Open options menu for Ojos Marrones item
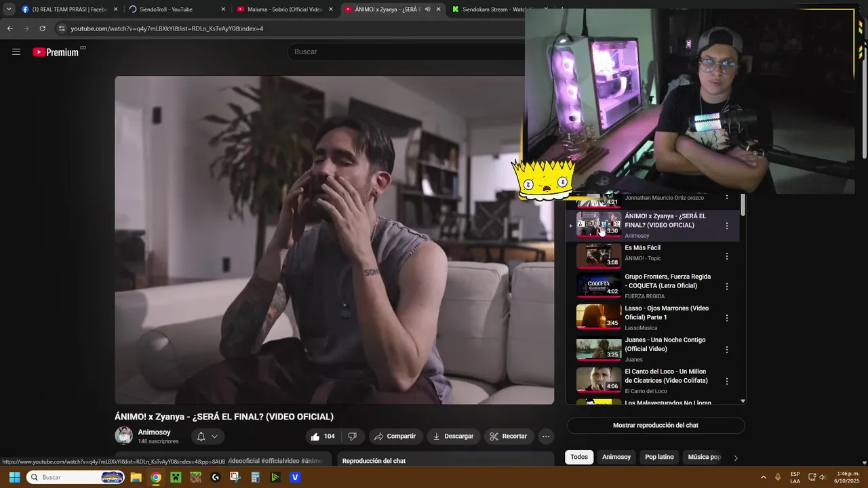This screenshot has width=868, height=488. coord(727,318)
